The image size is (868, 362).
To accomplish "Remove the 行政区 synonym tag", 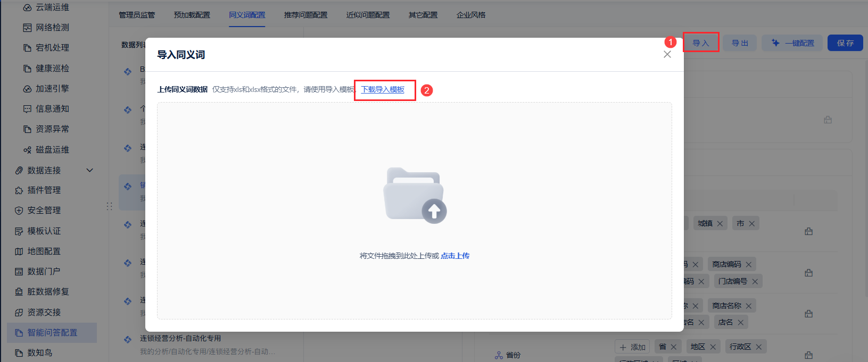I will tap(758, 347).
